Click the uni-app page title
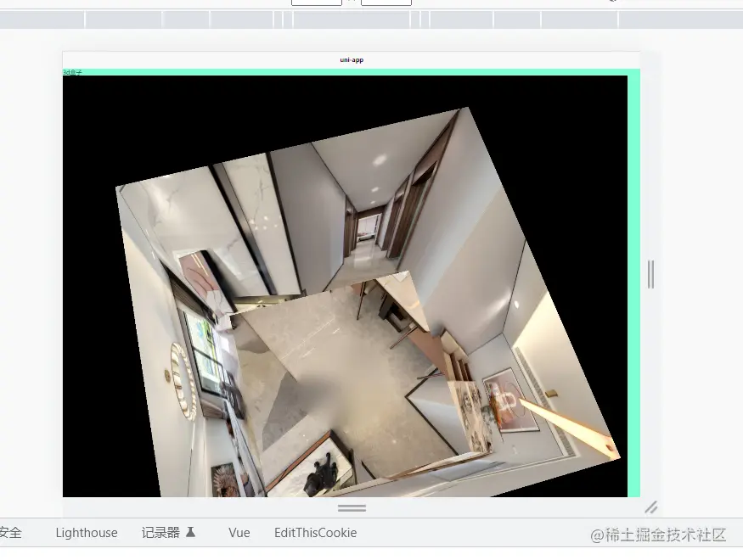This screenshot has width=743, height=560. click(352, 59)
